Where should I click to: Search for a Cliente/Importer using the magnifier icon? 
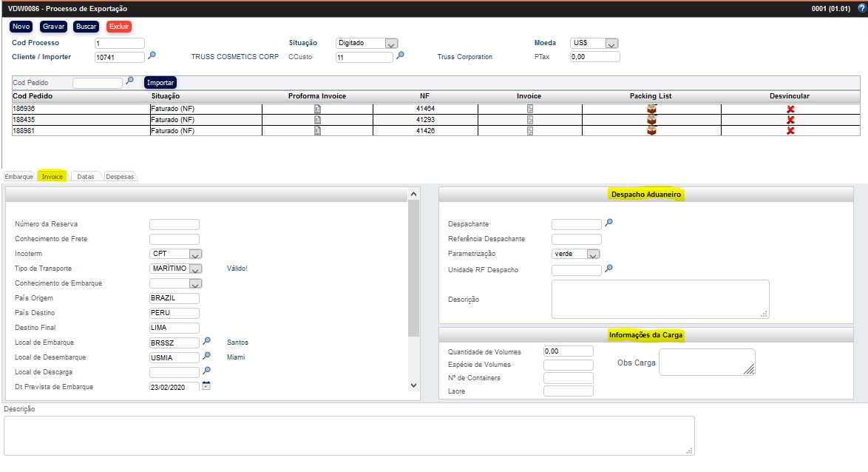[x=152, y=56]
